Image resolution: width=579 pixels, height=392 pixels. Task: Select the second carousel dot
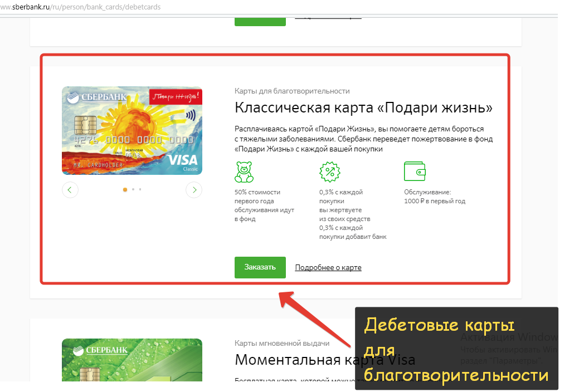pyautogui.click(x=133, y=189)
